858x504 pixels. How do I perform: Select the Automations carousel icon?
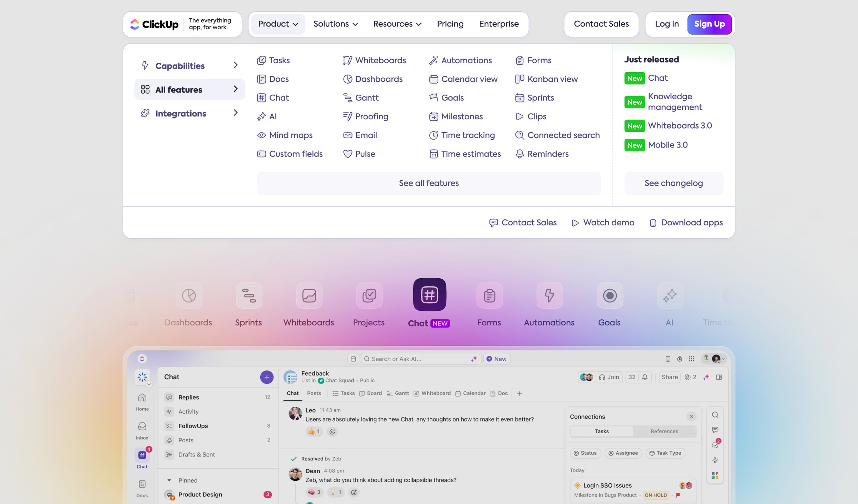pyautogui.click(x=549, y=295)
